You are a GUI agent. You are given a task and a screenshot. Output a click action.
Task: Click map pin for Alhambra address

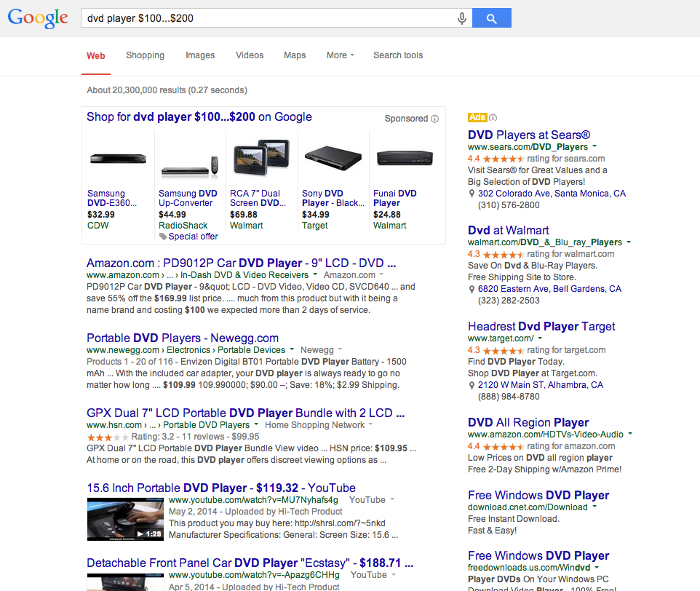(472, 385)
